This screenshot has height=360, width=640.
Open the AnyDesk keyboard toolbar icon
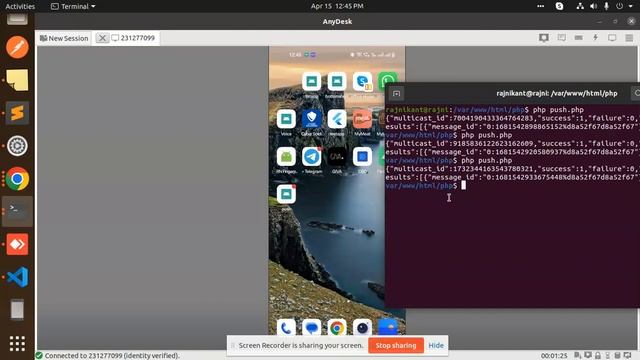point(578,38)
